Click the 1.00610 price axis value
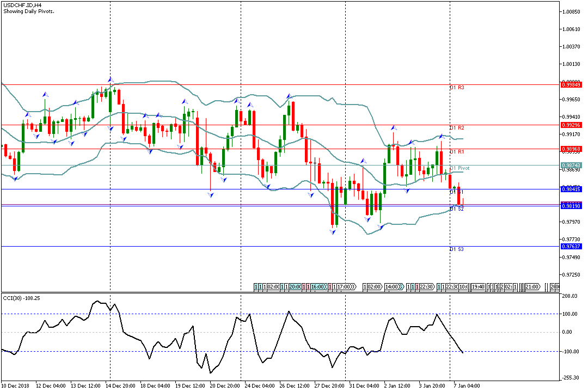Image resolution: width=588 pixels, height=392 pixels. click(571, 29)
